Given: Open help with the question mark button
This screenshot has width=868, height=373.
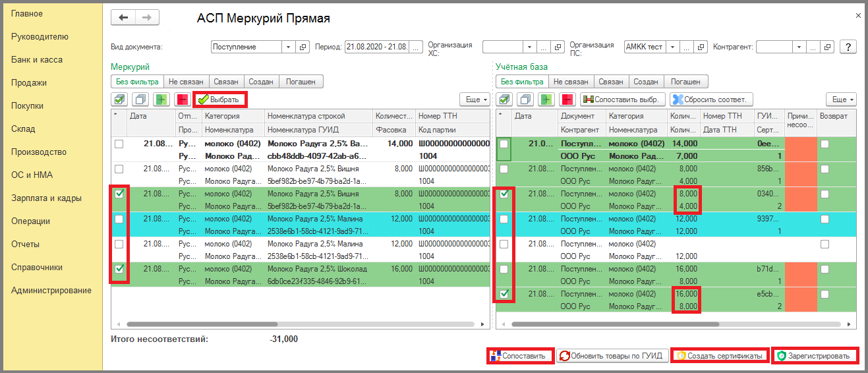Looking at the screenshot, I should coord(848,47).
